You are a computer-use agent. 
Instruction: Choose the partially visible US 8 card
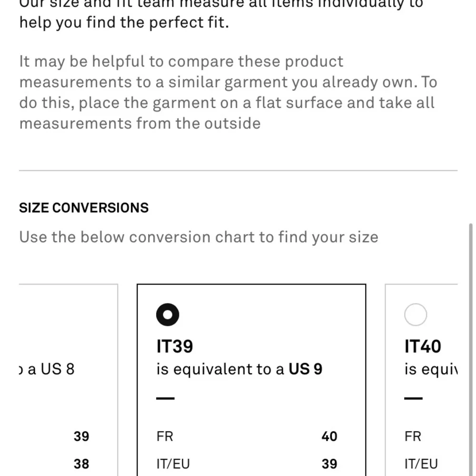(x=68, y=380)
